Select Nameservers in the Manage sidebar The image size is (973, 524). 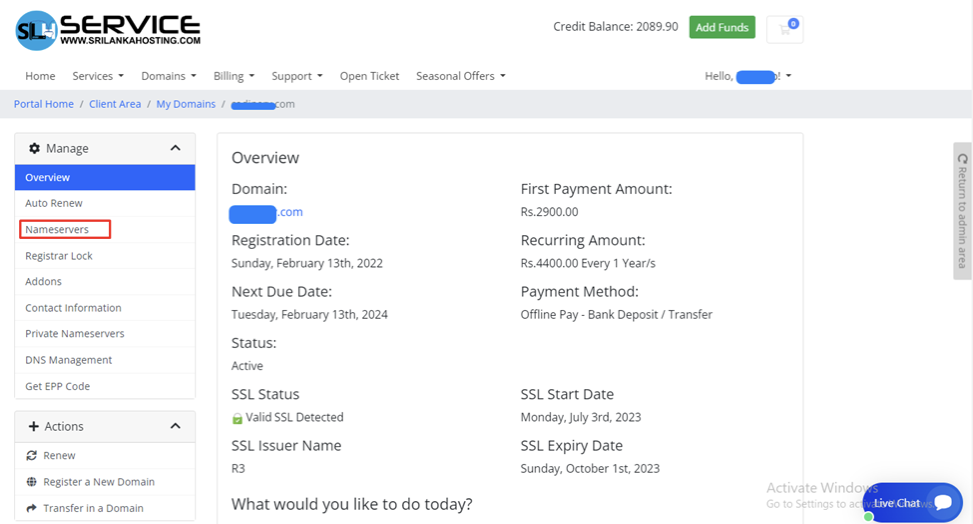(x=57, y=230)
